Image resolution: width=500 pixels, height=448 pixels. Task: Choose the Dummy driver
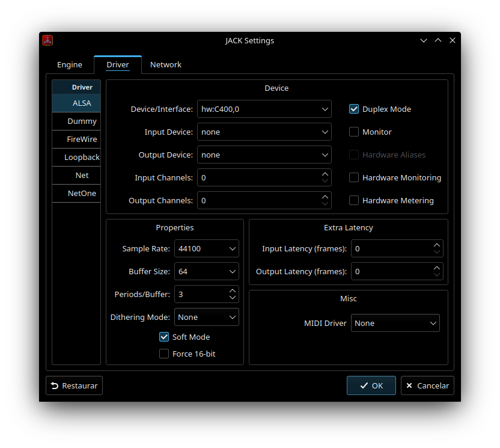pos(76,121)
